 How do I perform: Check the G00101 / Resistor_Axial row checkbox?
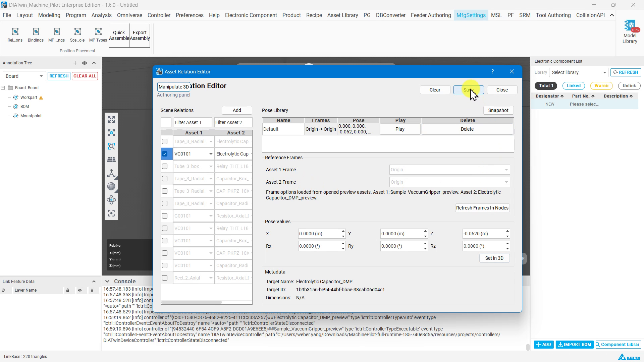pos(165,216)
